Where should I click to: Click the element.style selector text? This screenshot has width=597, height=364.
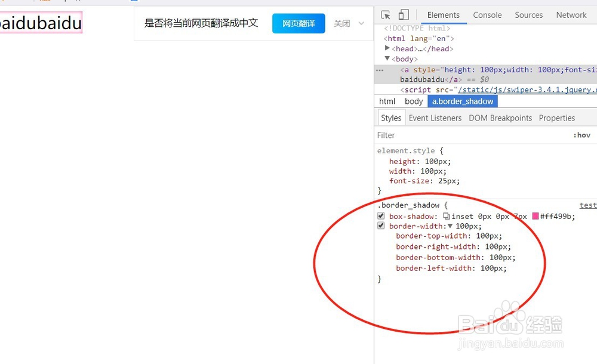pyautogui.click(x=406, y=151)
